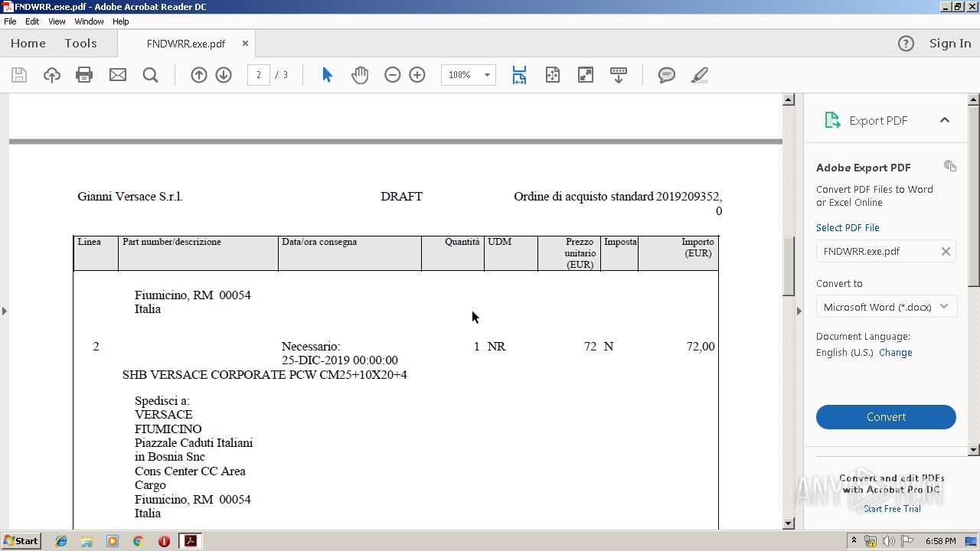Viewport: 980px width, 551px height.
Task: Open the File menu
Action: [x=10, y=21]
